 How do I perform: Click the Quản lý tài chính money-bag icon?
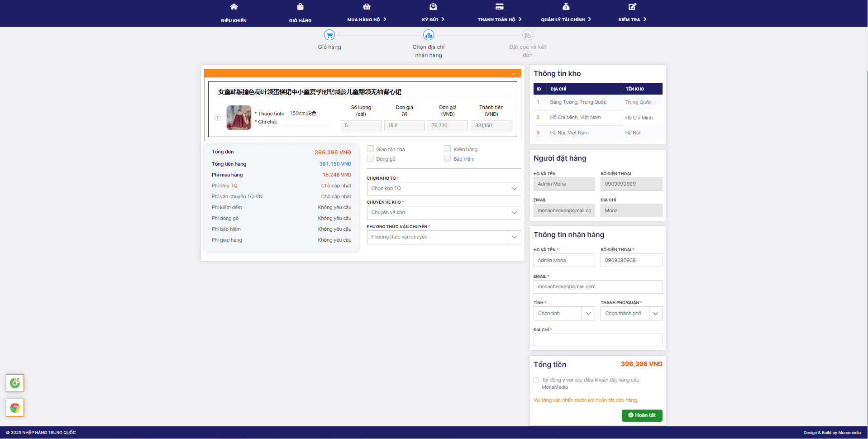pos(566,7)
